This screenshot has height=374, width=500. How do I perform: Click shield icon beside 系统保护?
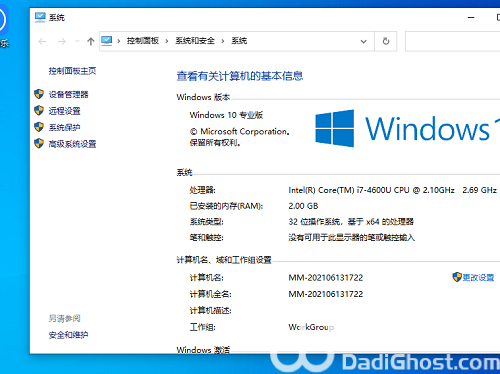[x=39, y=127]
